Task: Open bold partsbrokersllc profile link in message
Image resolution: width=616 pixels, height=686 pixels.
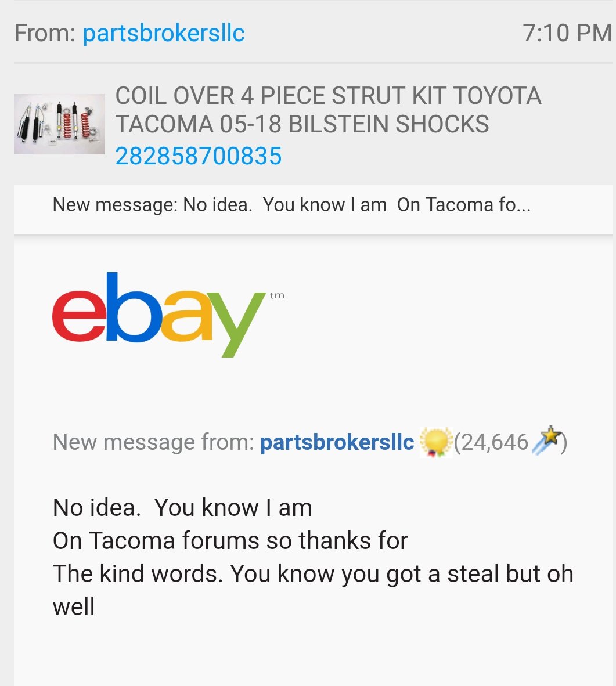Action: tap(337, 442)
